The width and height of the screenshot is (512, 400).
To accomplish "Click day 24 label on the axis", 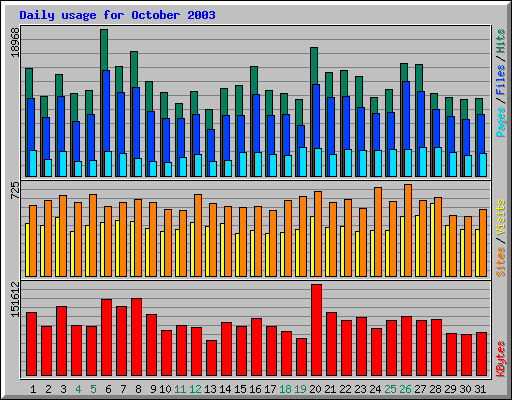I will click(375, 389).
